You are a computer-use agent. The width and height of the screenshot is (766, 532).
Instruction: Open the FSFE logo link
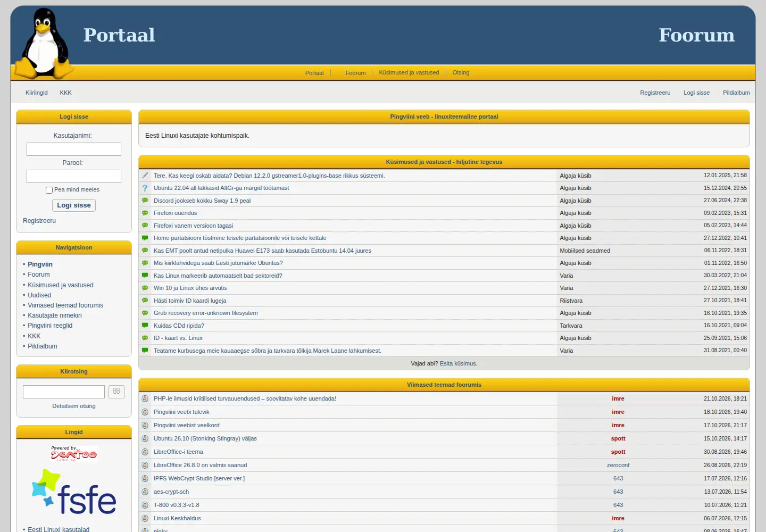[x=74, y=492]
